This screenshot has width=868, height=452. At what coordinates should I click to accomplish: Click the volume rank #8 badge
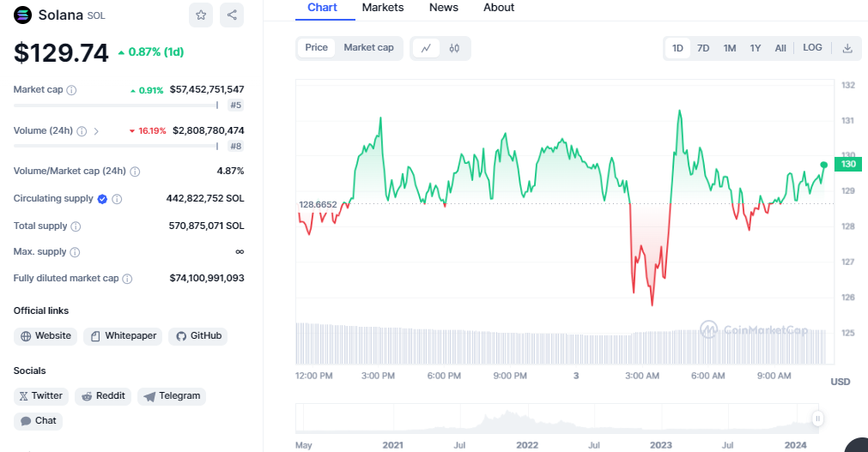point(236,147)
